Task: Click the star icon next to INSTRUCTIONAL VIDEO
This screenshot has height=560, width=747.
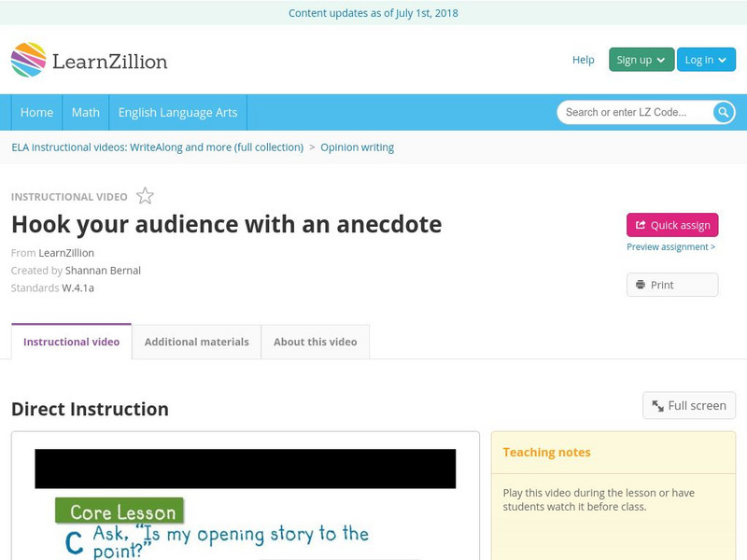Action: tap(144, 196)
